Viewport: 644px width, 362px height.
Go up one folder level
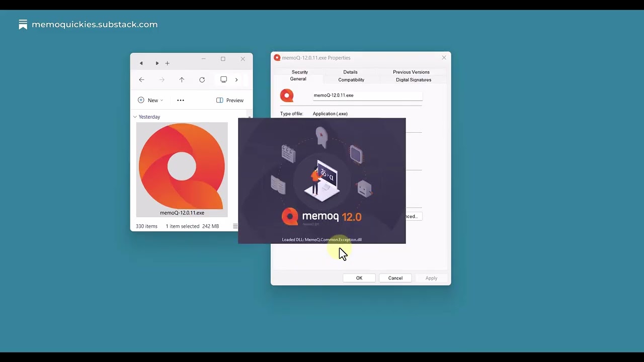182,79
